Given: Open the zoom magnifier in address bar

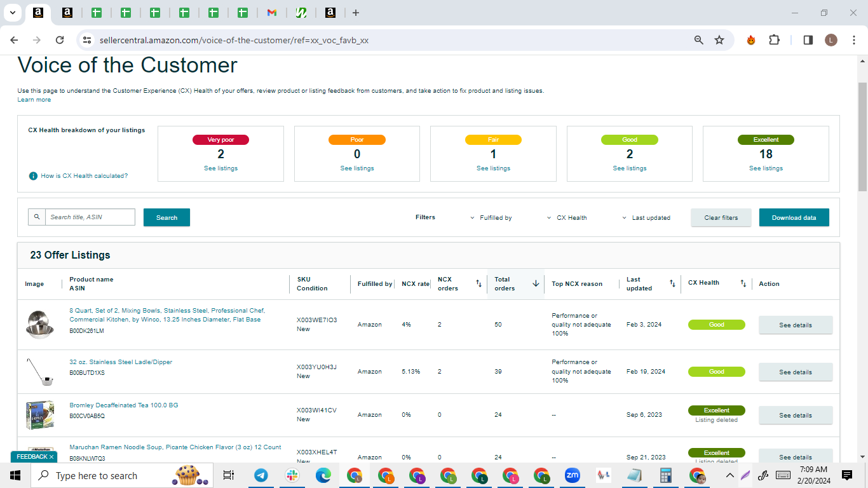Looking at the screenshot, I should (699, 40).
